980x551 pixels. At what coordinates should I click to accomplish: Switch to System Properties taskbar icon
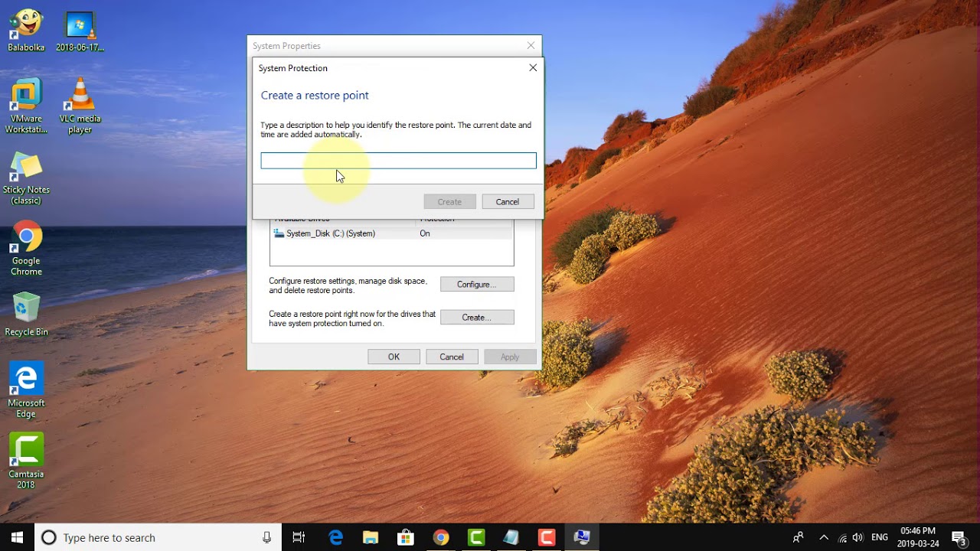582,537
